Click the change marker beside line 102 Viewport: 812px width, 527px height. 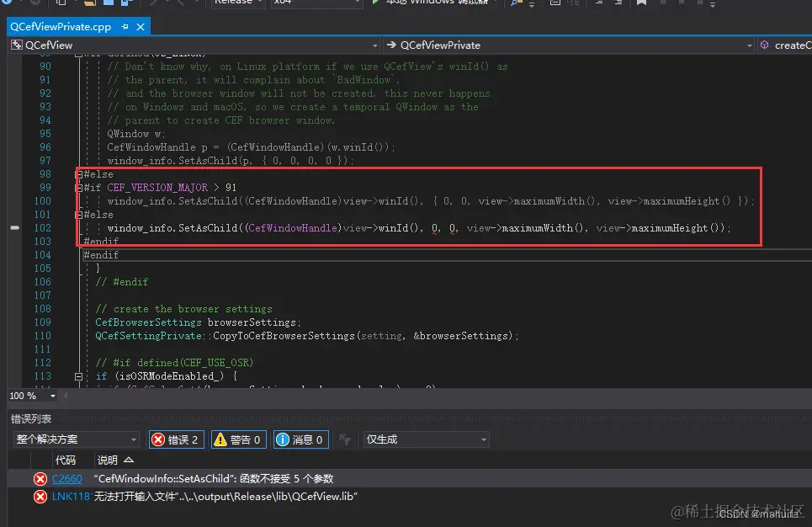click(x=15, y=227)
